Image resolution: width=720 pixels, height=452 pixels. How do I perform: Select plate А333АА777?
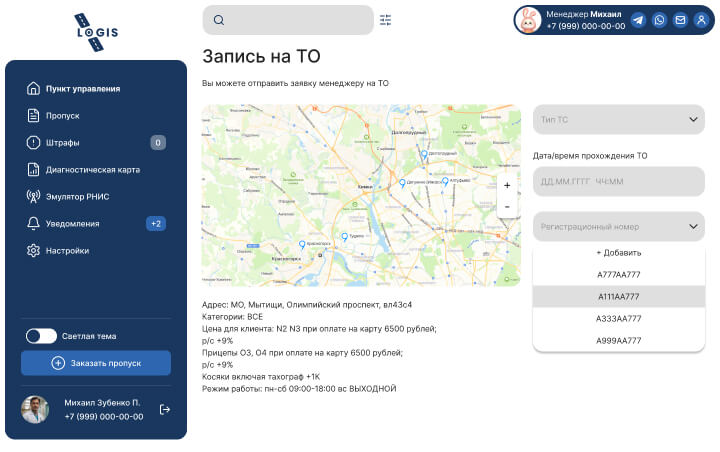pyautogui.click(x=619, y=319)
